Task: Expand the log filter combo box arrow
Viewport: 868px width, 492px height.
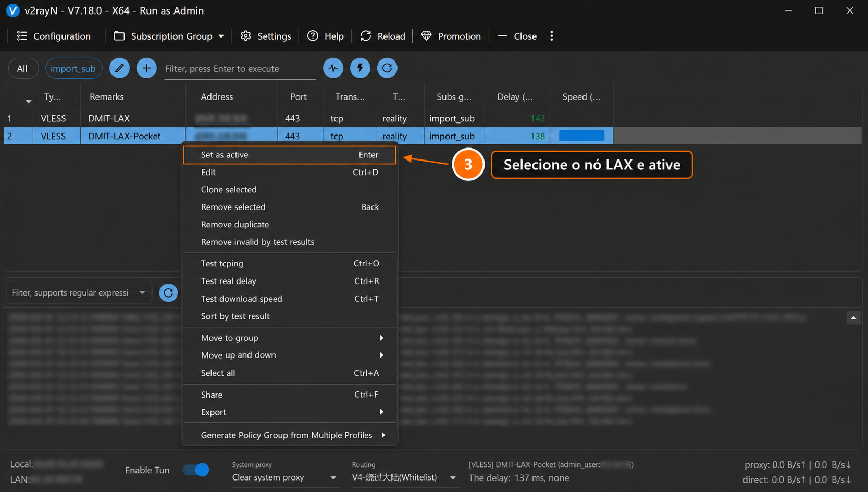Action: click(142, 293)
